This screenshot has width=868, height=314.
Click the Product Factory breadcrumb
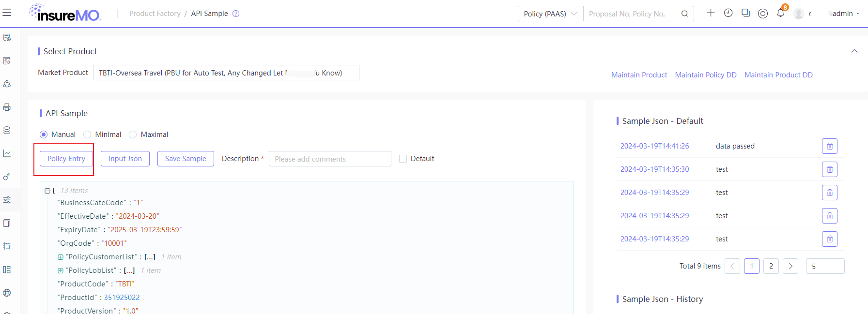[x=155, y=14]
